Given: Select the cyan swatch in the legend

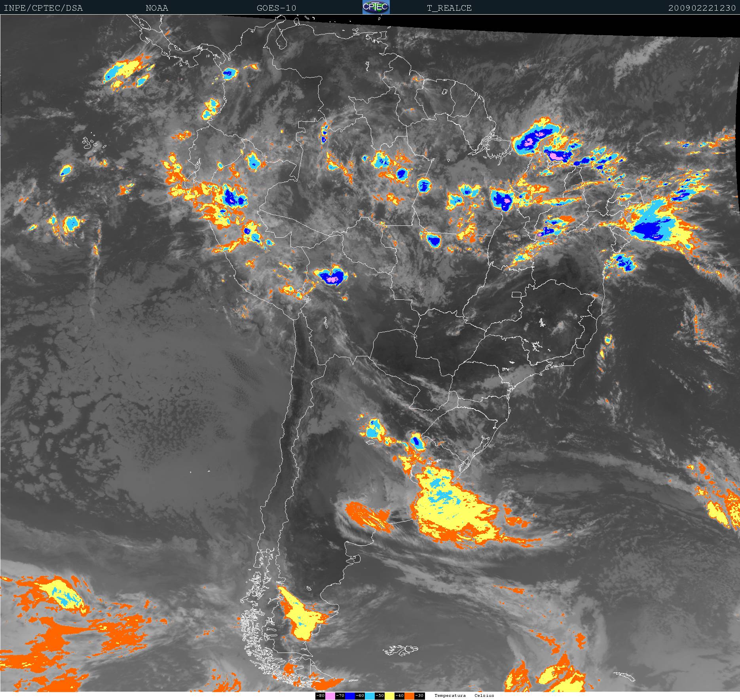Looking at the screenshot, I should coord(370,696).
